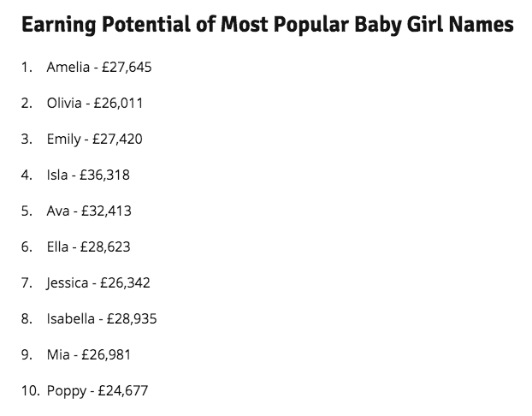Click the name Olivia
The width and height of the screenshot is (532, 416).
point(64,103)
